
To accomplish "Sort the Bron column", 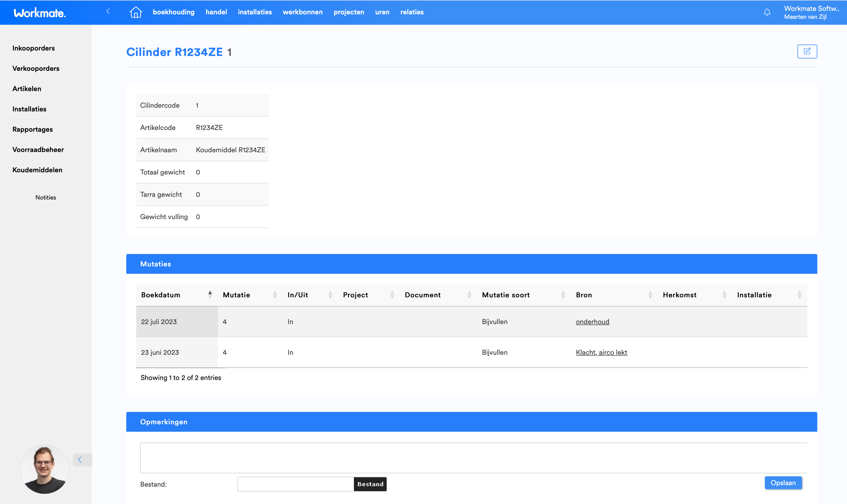I will point(584,295).
